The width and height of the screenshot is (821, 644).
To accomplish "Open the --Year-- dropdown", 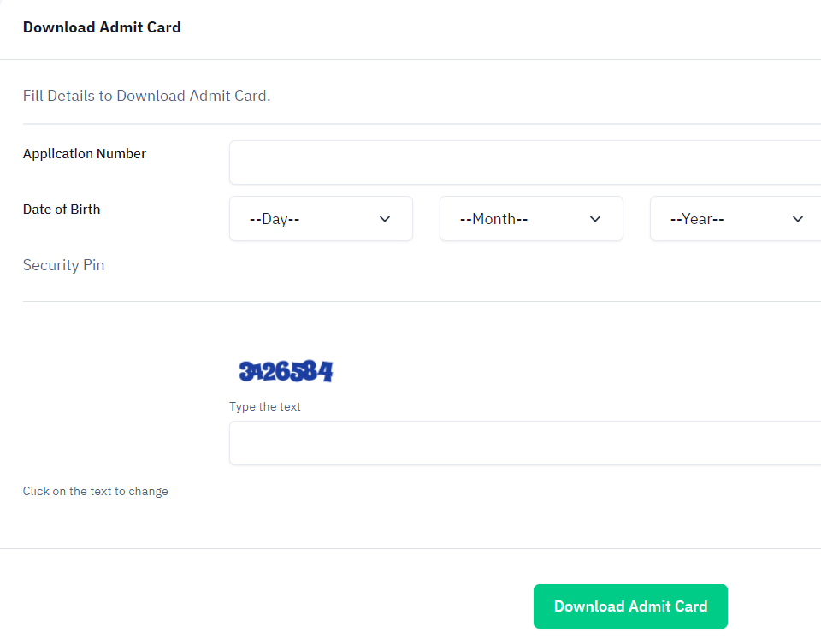I will [734, 219].
